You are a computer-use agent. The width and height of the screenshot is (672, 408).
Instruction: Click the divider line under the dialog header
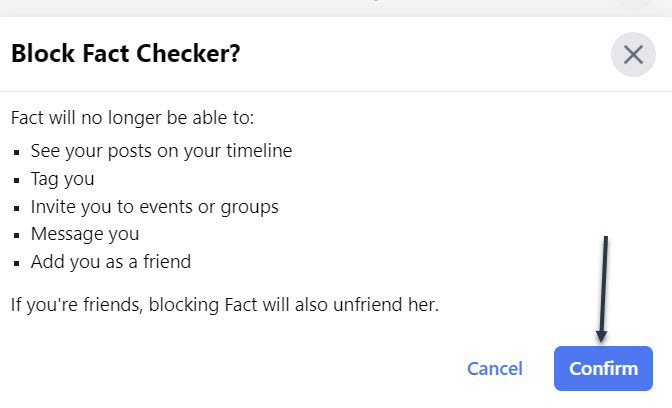pos(336,92)
